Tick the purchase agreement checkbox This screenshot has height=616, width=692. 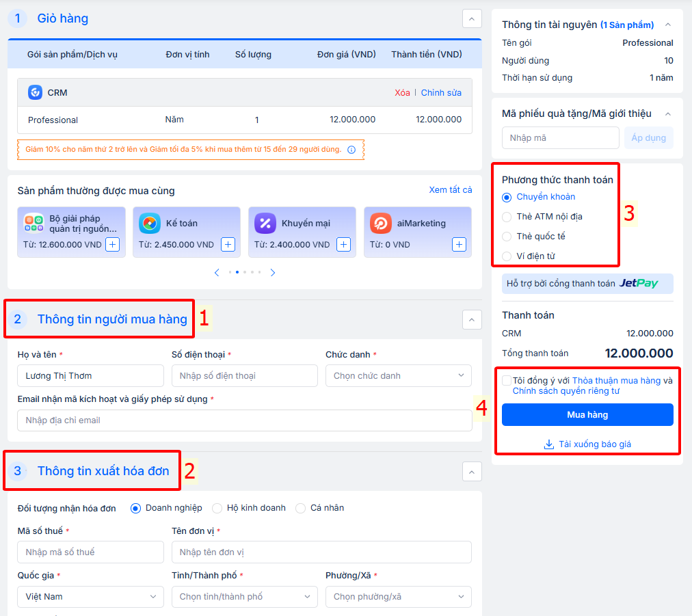point(506,381)
